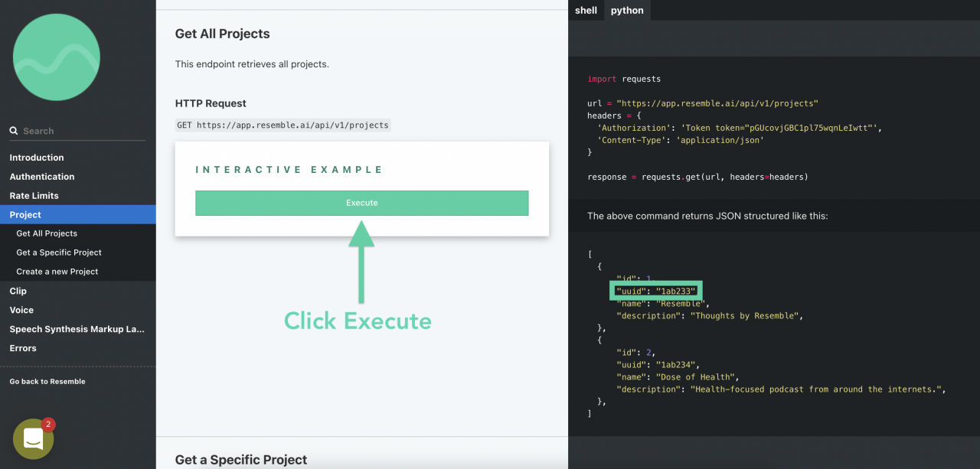Select 'Speech Synthesis Markup La...' entry
The width and height of the screenshot is (980, 469).
(77, 329)
